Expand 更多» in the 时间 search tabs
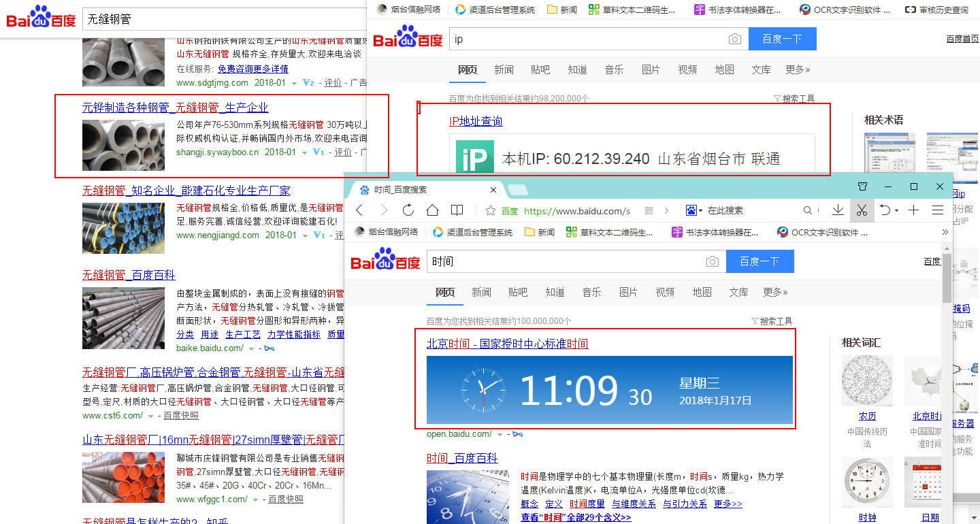Viewport: 980px width, 524px height. click(775, 292)
